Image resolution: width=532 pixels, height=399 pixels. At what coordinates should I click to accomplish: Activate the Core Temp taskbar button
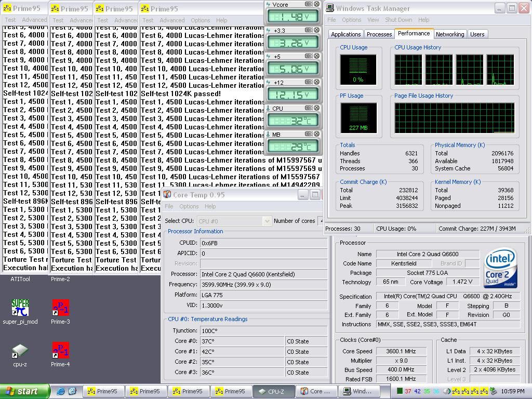point(316,391)
